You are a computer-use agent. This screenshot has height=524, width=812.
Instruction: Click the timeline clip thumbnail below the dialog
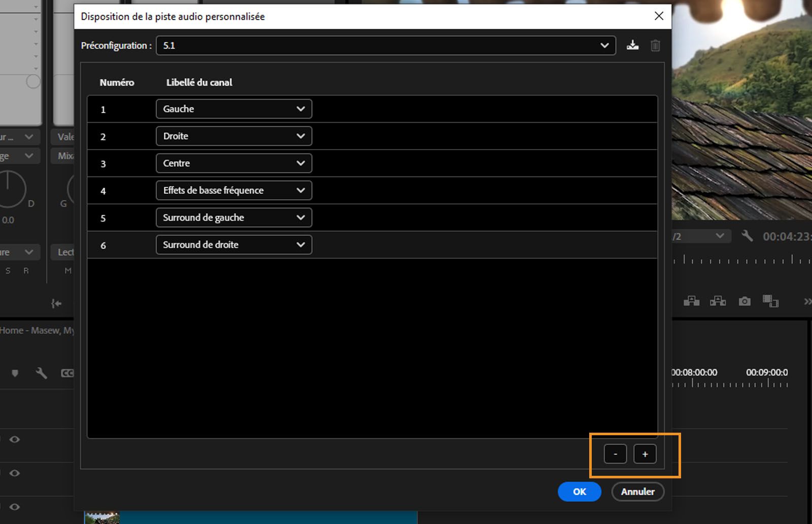point(102,518)
